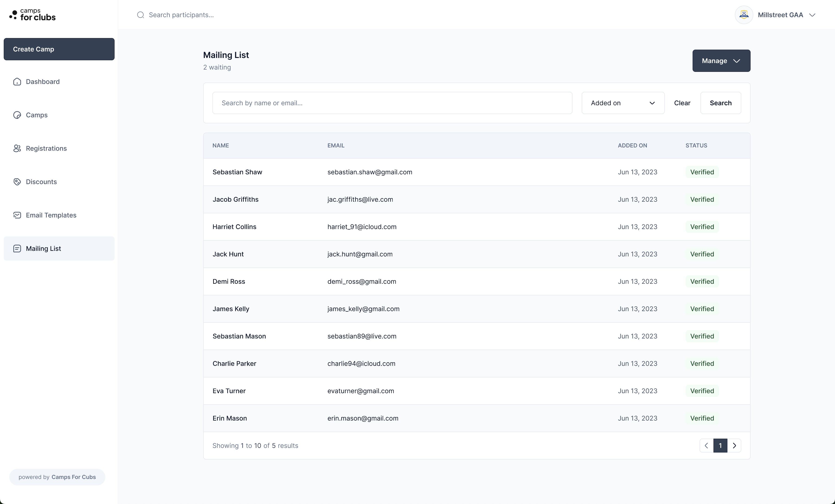Screen dimensions: 835x504
Task: Click the Camps for Clubs logo
Action: (32, 15)
